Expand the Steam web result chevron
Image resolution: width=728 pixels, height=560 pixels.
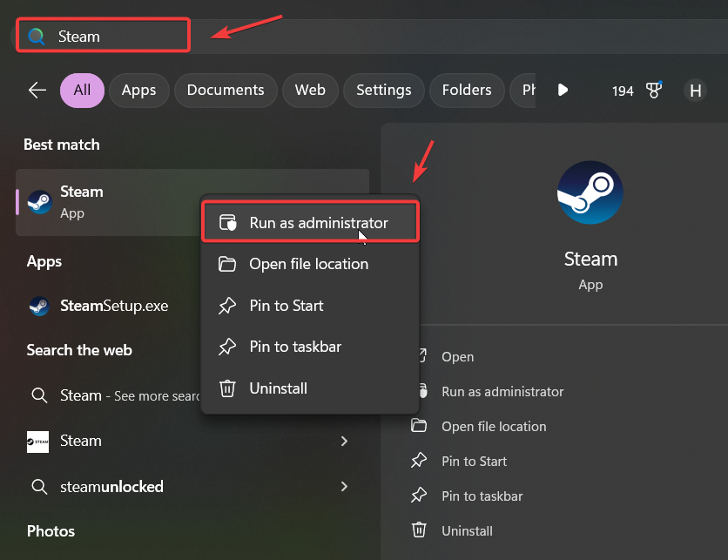(344, 441)
